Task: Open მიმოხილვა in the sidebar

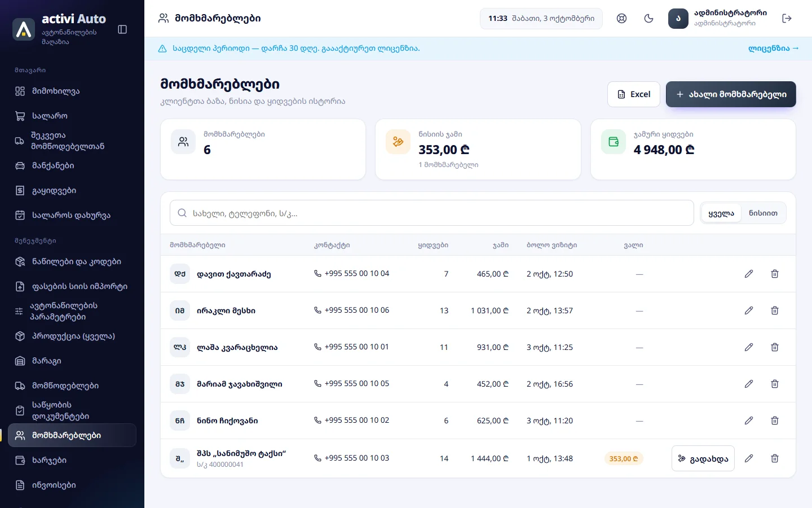Action: point(72,91)
